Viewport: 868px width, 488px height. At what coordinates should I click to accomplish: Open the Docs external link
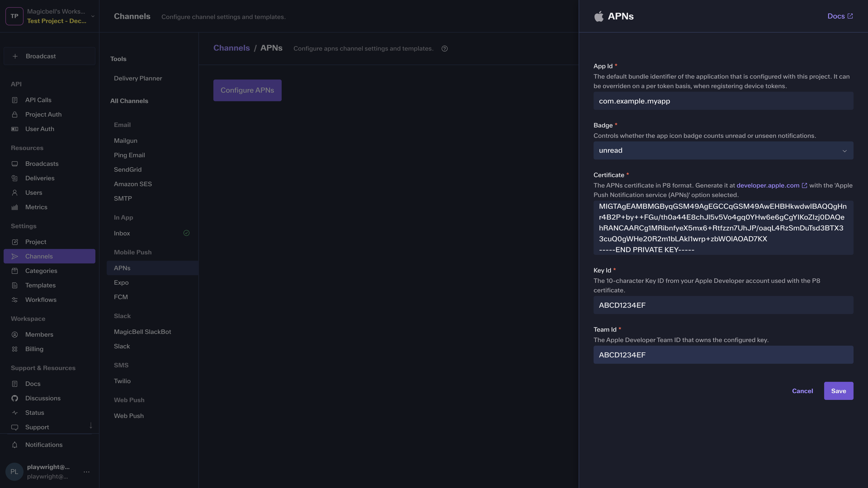click(x=840, y=16)
